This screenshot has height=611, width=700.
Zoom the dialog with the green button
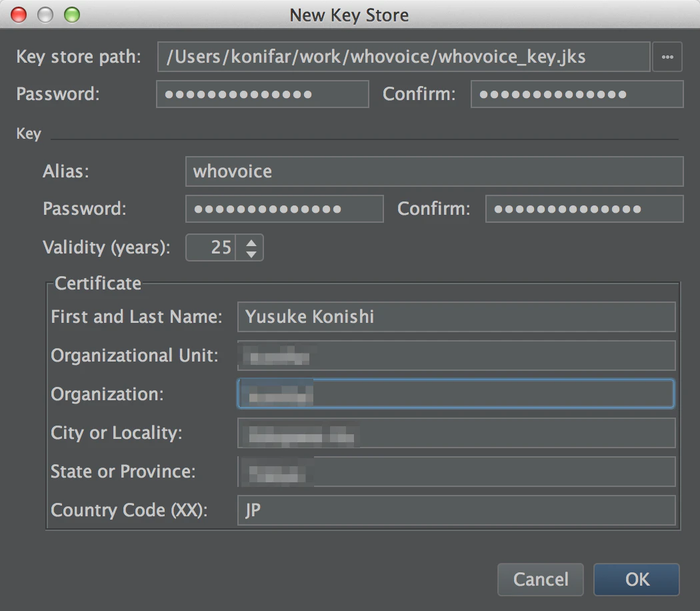72,15
